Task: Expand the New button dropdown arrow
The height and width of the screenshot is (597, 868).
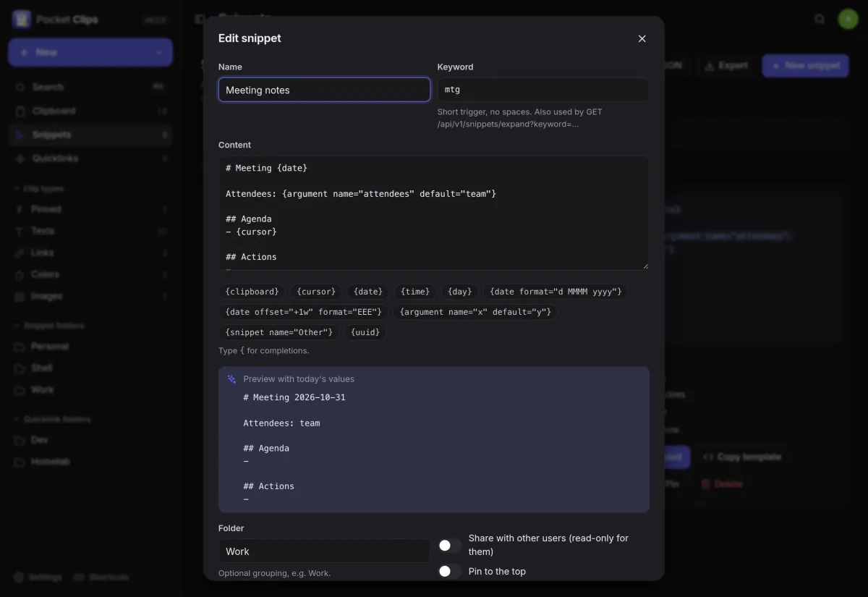Action: point(159,53)
